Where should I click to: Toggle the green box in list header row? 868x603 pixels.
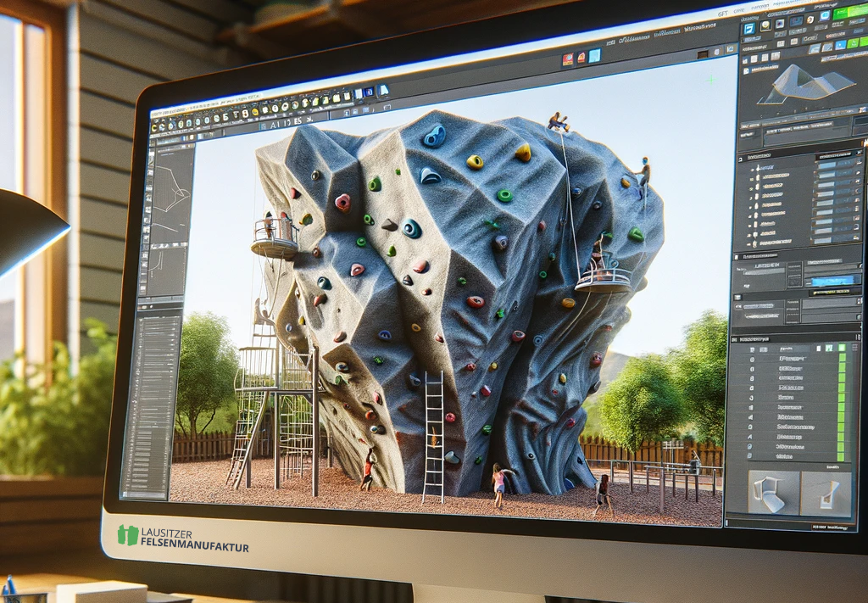click(843, 346)
